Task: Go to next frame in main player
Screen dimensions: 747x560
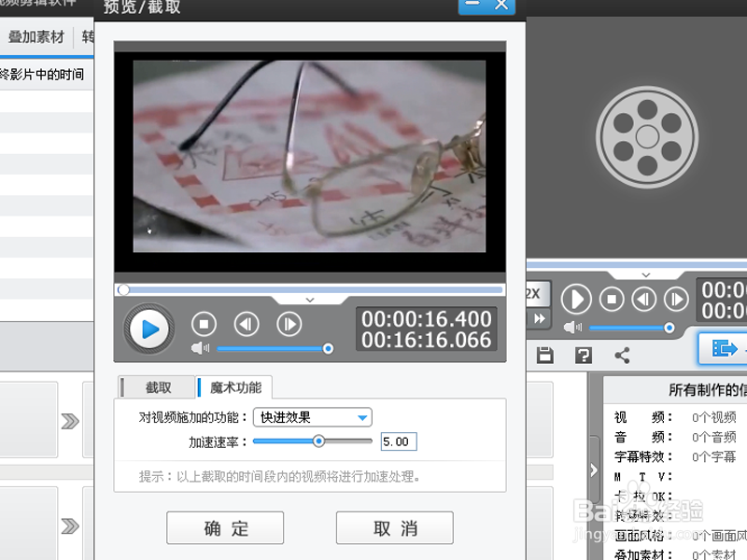Action: [x=676, y=300]
